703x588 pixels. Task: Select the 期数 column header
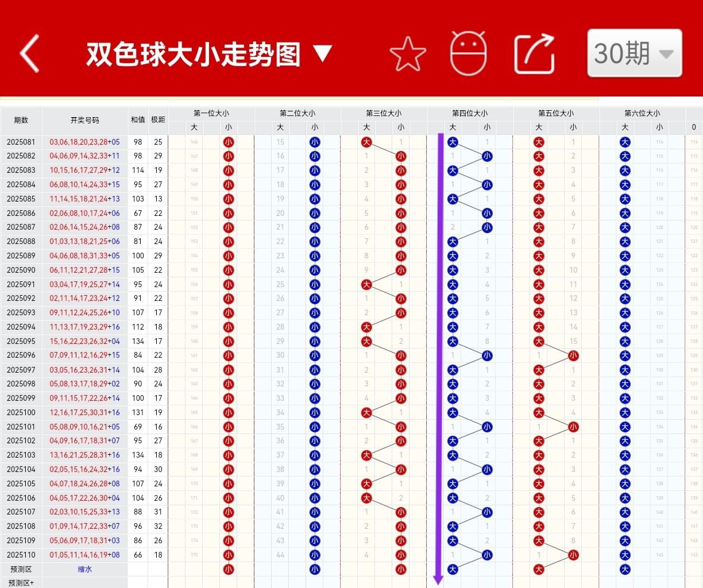tap(21, 121)
